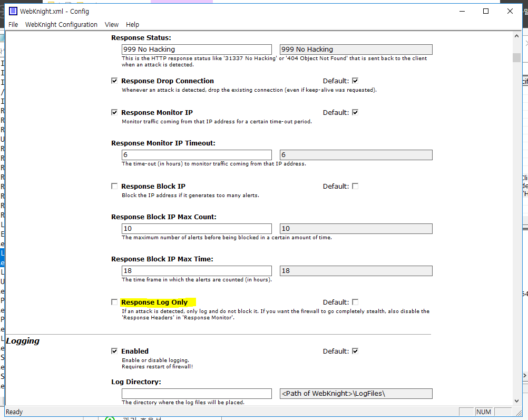Screen dimensions: 528x420
Task: Click default Response Block IP Max Time box
Action: [356, 271]
